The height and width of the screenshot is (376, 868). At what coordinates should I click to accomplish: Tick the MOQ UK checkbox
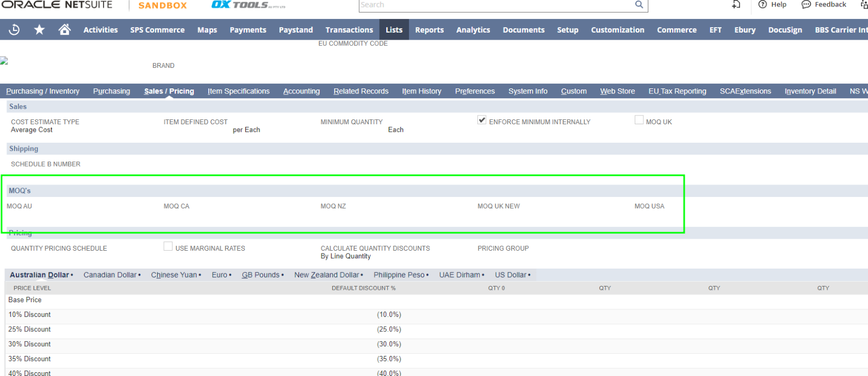[x=639, y=120]
